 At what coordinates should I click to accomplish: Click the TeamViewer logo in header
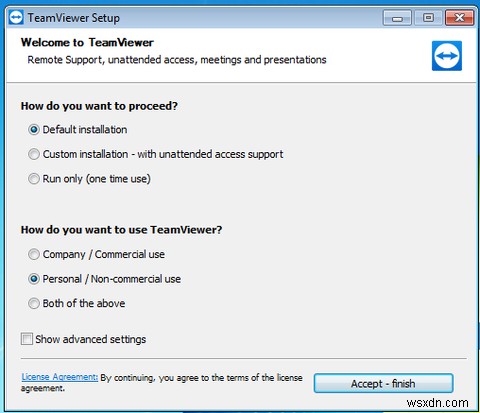(447, 56)
